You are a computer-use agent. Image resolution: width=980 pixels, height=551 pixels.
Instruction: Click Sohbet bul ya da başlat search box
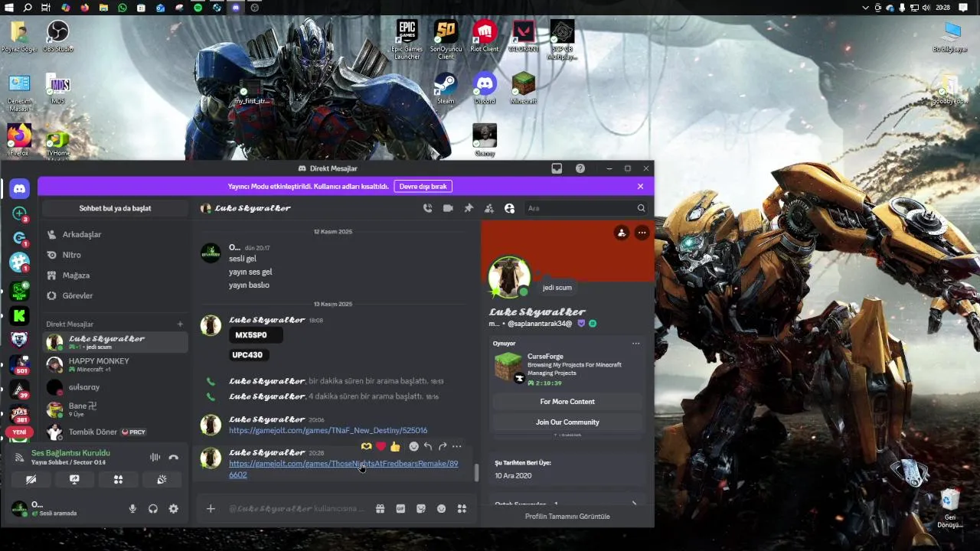click(116, 208)
